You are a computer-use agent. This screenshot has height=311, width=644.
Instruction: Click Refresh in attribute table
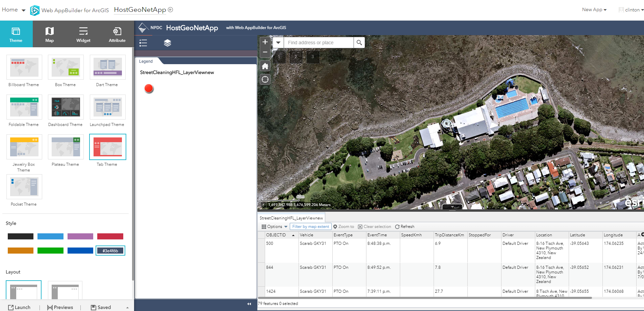(405, 227)
